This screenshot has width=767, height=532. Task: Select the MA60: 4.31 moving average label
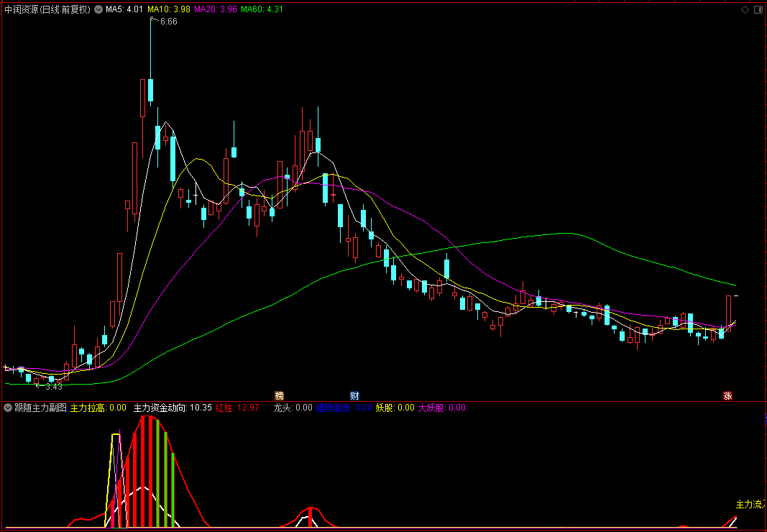point(262,9)
